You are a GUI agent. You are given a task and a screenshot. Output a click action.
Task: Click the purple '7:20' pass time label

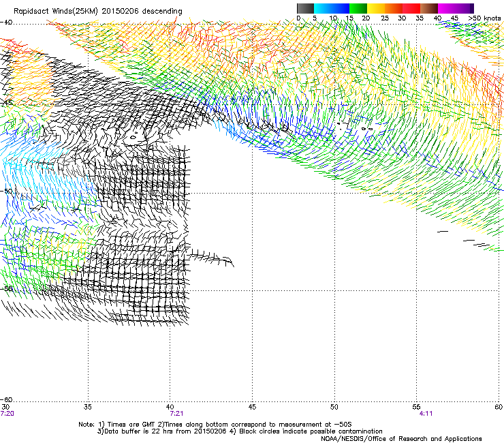pos(7,414)
